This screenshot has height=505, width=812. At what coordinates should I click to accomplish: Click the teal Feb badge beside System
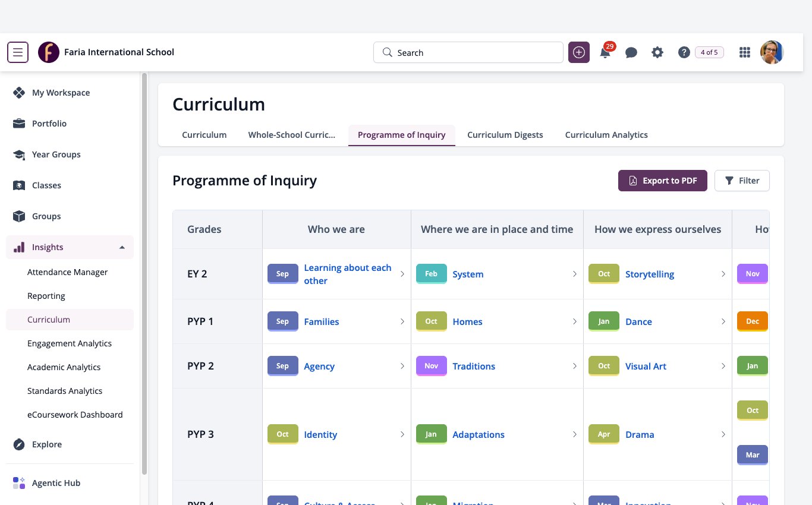[x=432, y=274]
